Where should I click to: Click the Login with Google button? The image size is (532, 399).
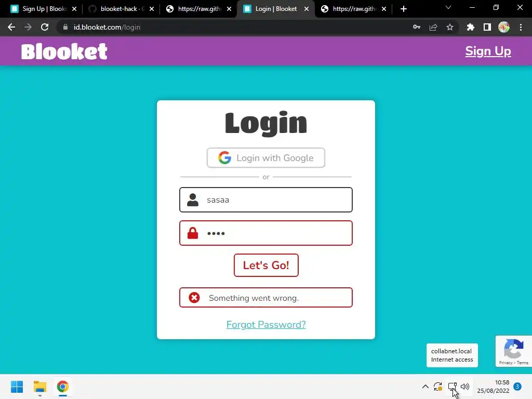(265, 158)
